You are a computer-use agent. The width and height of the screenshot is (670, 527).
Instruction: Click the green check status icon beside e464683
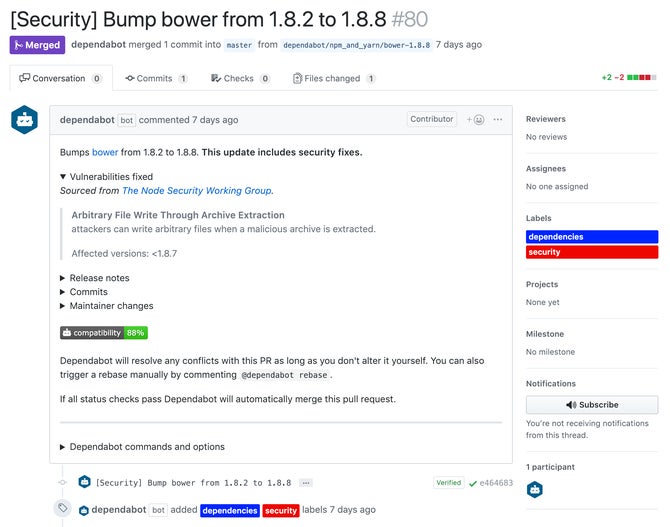tap(473, 483)
